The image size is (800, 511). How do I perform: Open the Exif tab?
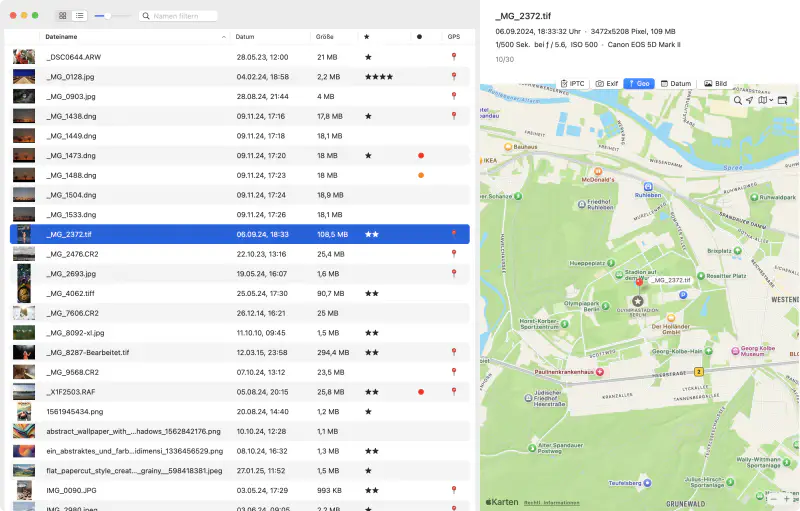[x=607, y=84]
